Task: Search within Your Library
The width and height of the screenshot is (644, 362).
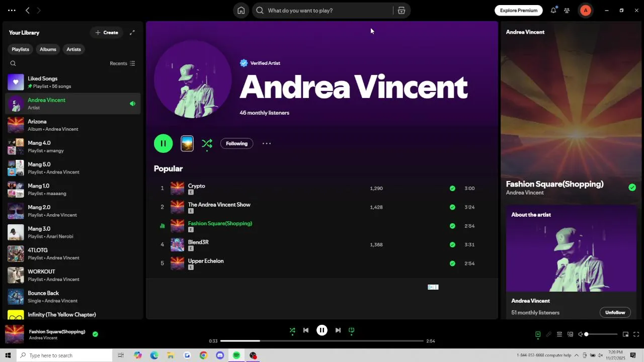Action: tap(13, 63)
